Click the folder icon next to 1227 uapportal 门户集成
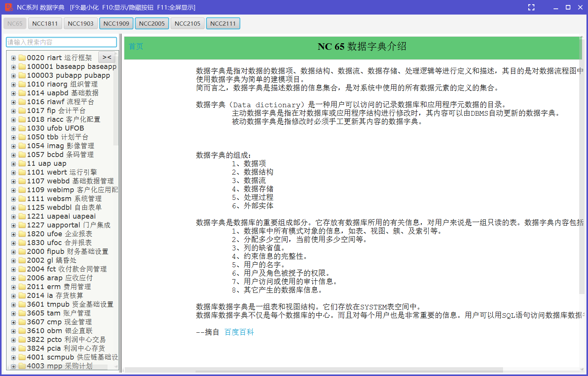The width and height of the screenshot is (588, 376). 22,225
